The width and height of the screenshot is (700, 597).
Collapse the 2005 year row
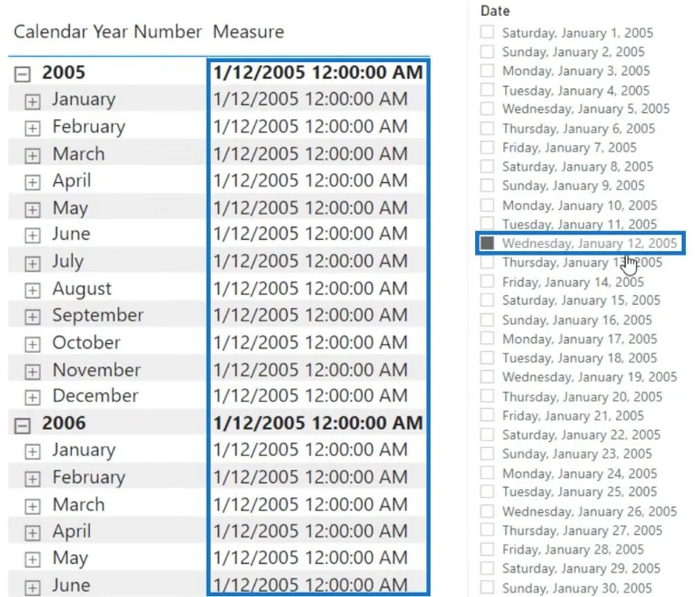tap(23, 74)
